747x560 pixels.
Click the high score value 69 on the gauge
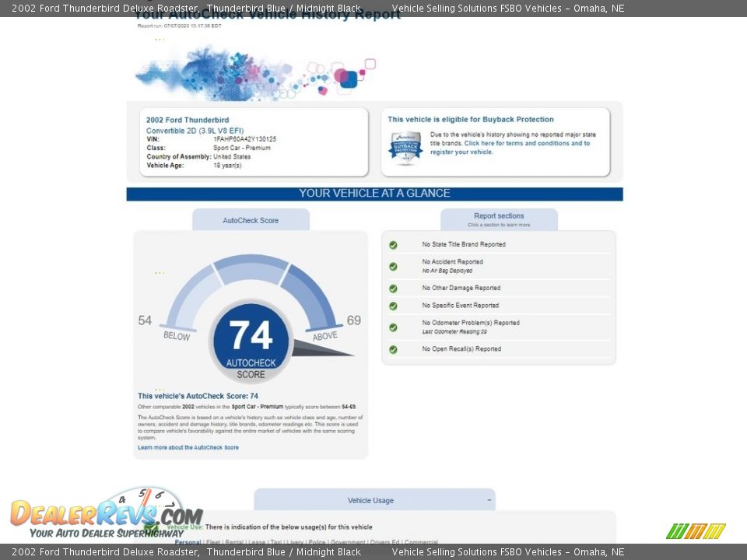point(353,320)
